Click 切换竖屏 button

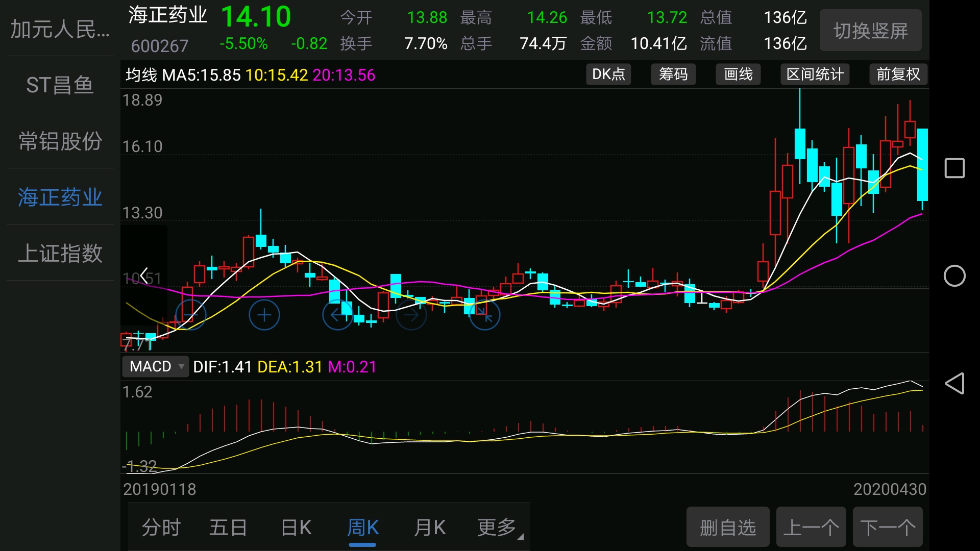871,31
